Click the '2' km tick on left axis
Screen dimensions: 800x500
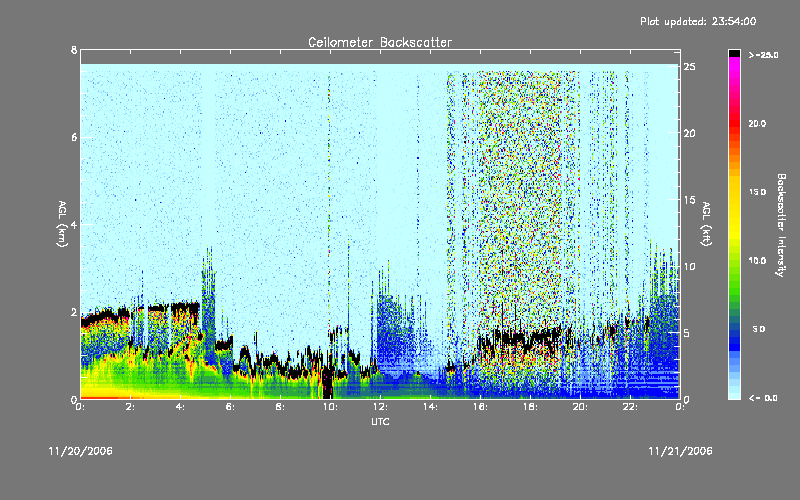coord(74,312)
